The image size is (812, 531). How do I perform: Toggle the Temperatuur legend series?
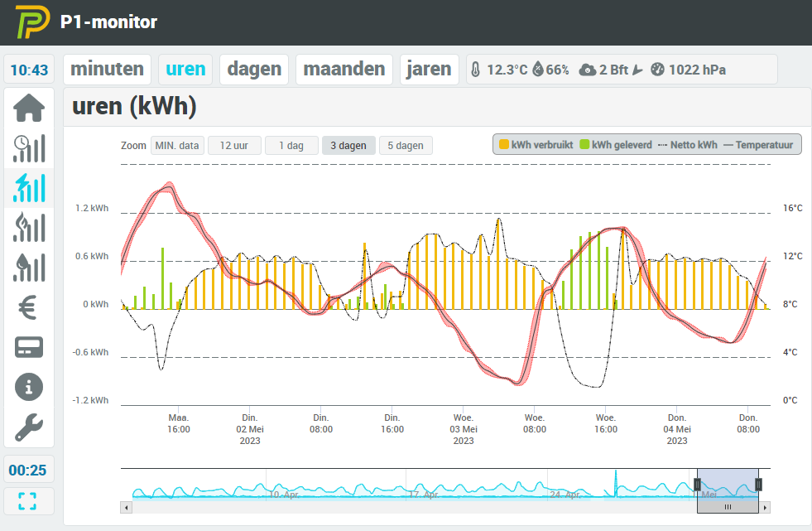(x=758, y=145)
